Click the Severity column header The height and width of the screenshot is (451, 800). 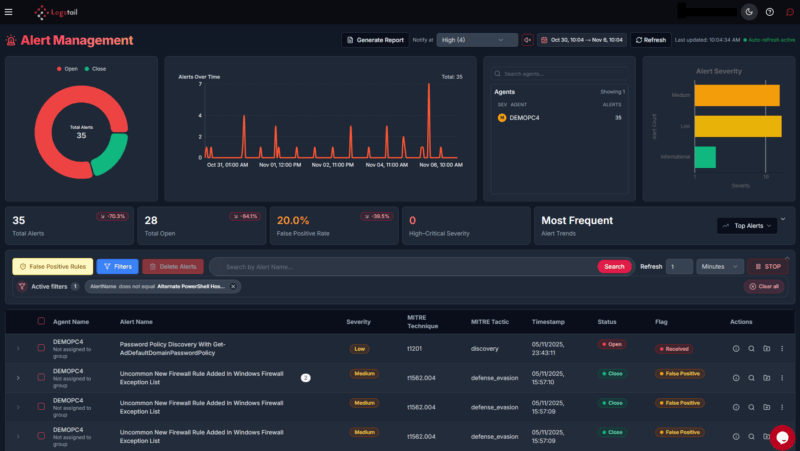point(359,321)
